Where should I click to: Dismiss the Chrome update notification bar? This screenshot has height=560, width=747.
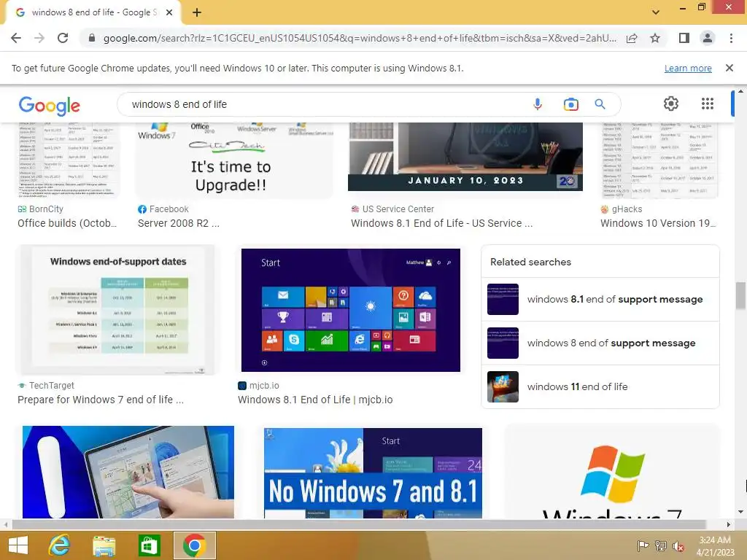click(729, 68)
